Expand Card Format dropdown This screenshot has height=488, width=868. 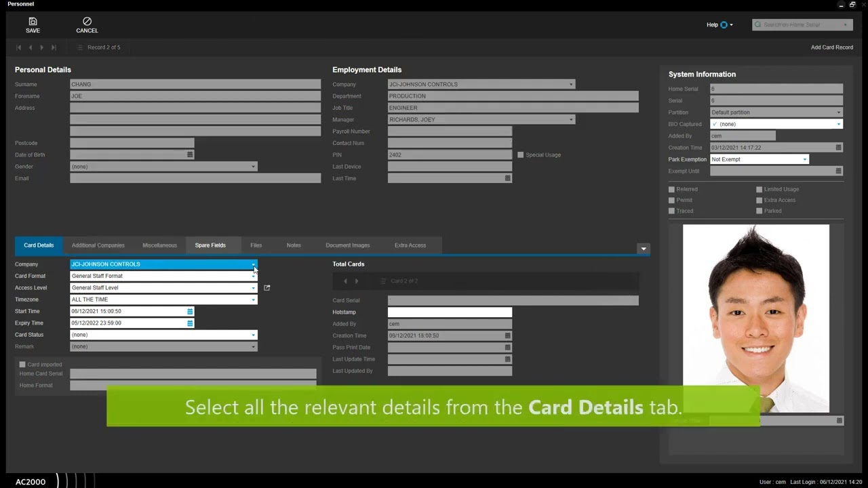pyautogui.click(x=254, y=277)
